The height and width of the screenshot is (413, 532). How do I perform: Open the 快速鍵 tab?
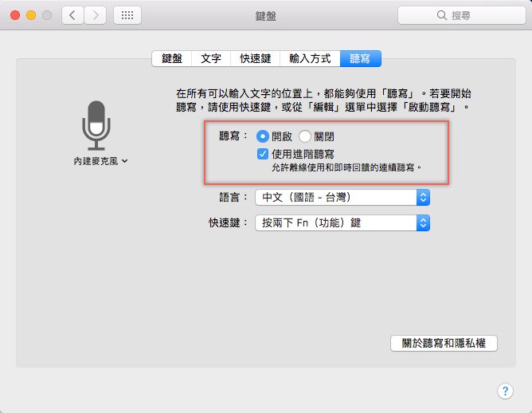click(255, 58)
